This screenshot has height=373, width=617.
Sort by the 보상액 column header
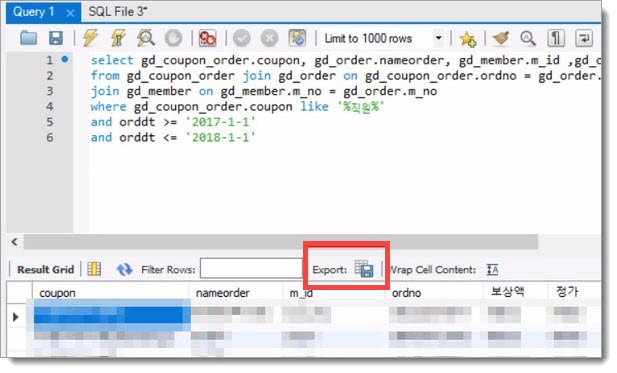pyautogui.click(x=515, y=292)
